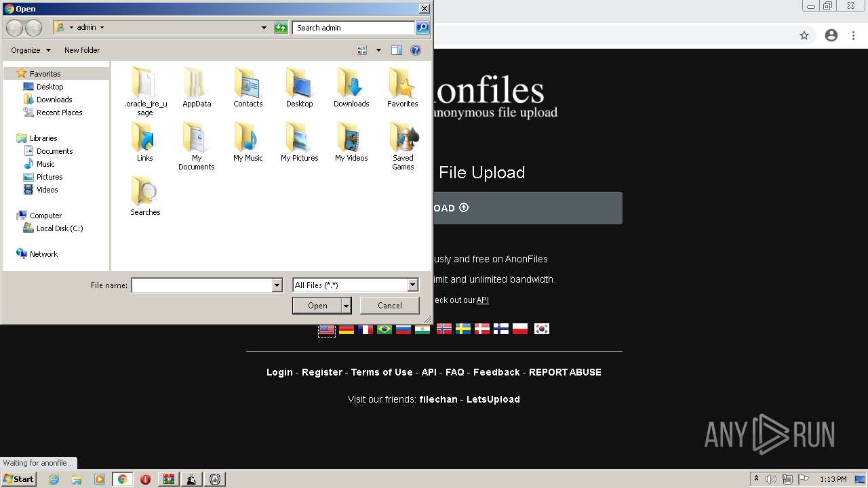Click the search magnifier icon
Viewport: 868px width, 488px height.
click(x=422, y=28)
